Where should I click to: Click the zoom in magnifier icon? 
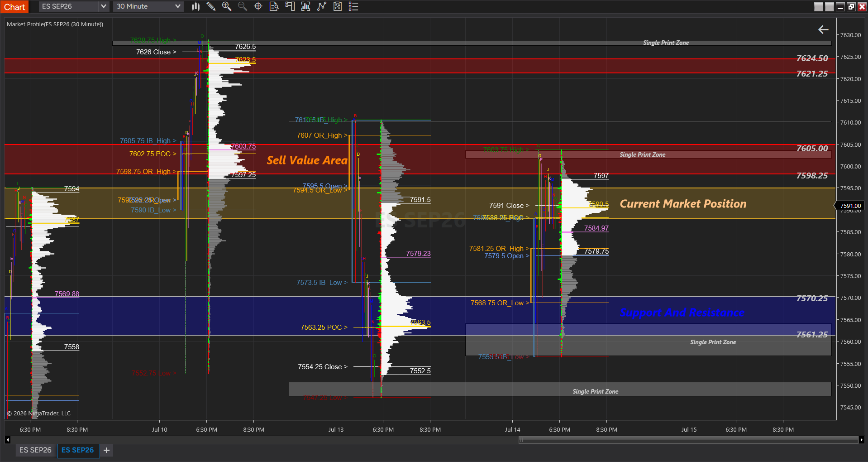(x=227, y=6)
